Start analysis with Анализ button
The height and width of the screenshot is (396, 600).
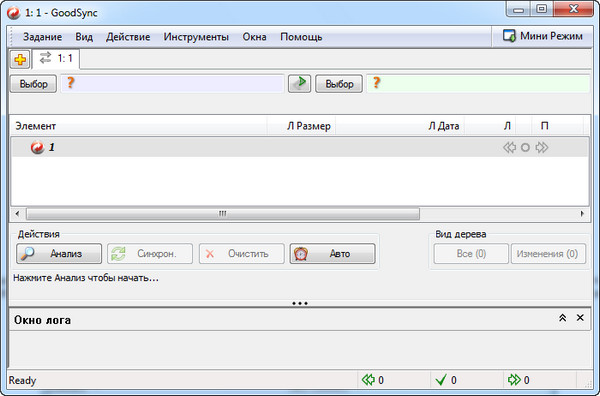tap(59, 254)
